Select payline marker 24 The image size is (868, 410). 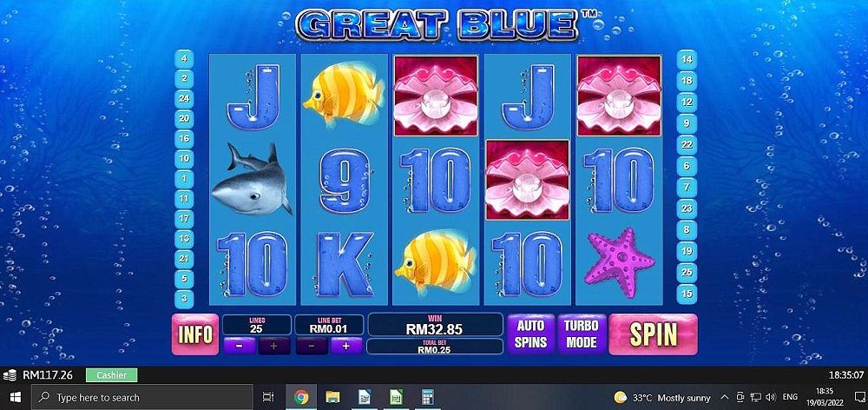[184, 98]
